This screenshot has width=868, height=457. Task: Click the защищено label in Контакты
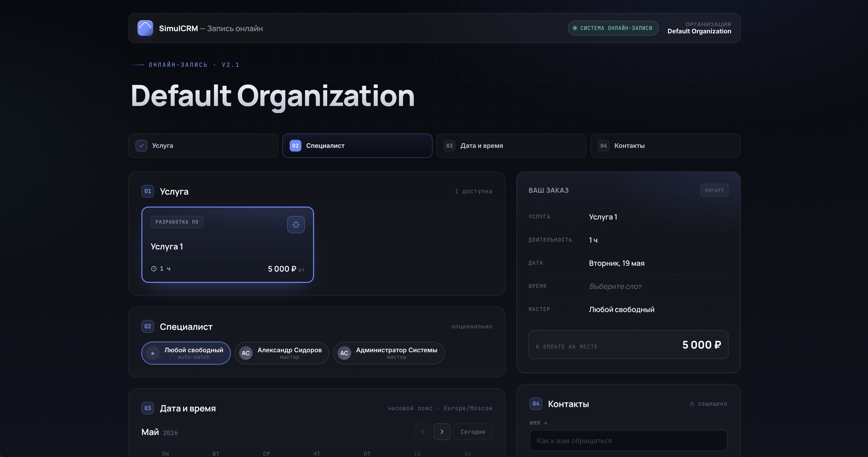pyautogui.click(x=712, y=403)
